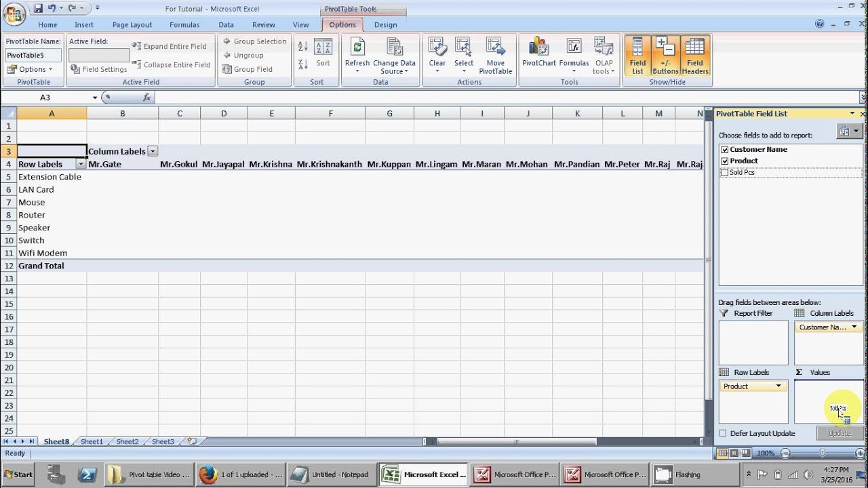Viewport: 868px width, 488px height.
Task: Open Product field dropdown in Row Labels
Action: [x=778, y=386]
